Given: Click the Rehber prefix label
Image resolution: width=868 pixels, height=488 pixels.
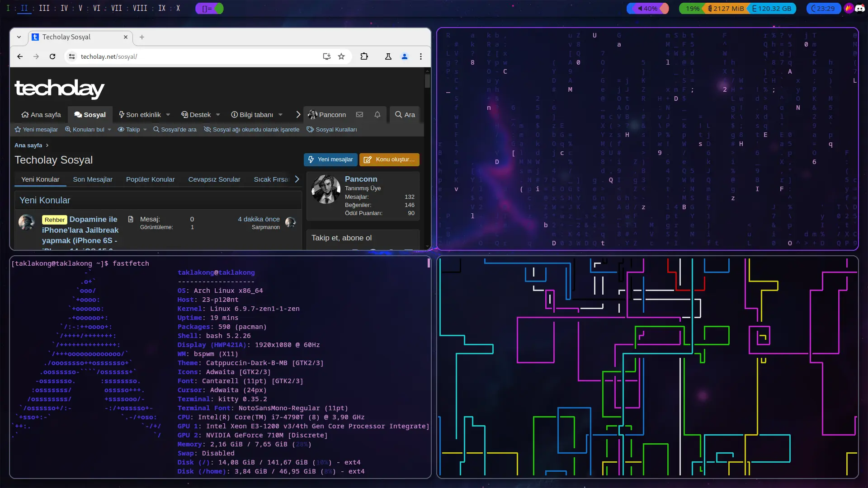Looking at the screenshot, I should point(55,220).
